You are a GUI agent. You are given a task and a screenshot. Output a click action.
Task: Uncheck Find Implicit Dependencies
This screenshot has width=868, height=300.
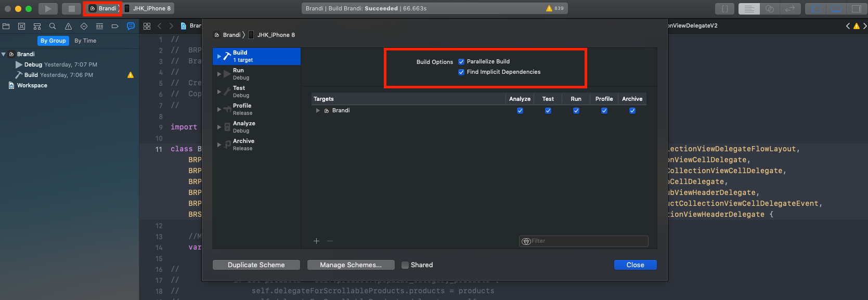461,72
